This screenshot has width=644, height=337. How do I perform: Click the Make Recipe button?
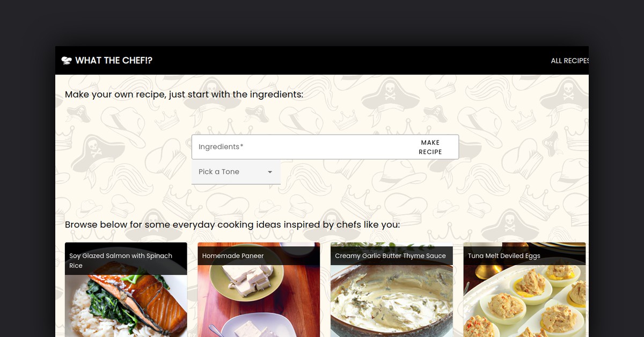coord(430,147)
